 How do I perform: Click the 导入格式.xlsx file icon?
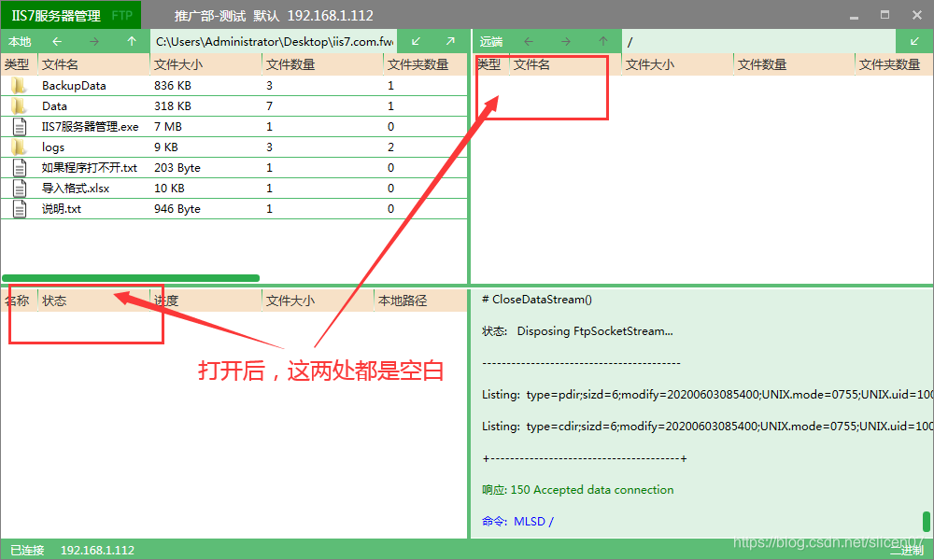tap(20, 188)
